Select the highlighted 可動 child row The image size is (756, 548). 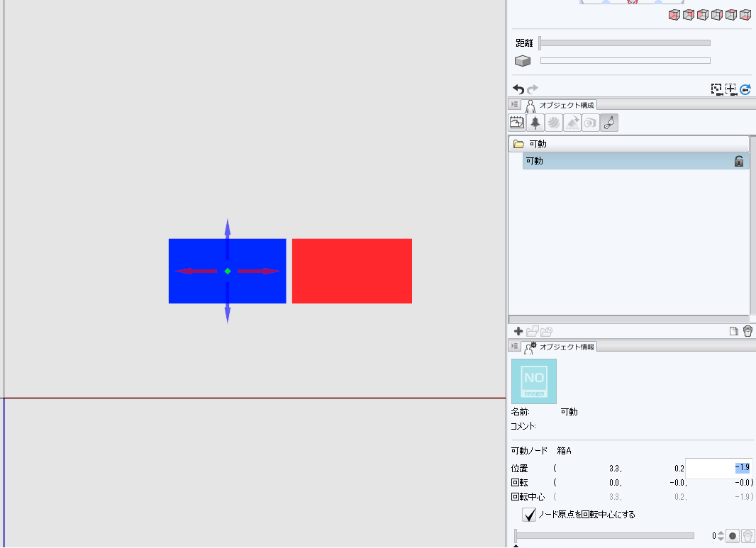point(635,161)
